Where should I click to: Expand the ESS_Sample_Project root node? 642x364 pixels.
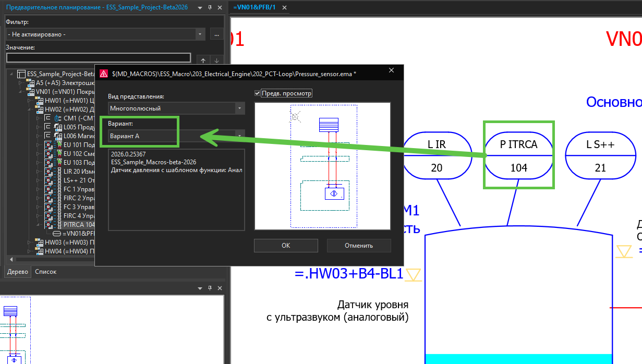(12, 74)
